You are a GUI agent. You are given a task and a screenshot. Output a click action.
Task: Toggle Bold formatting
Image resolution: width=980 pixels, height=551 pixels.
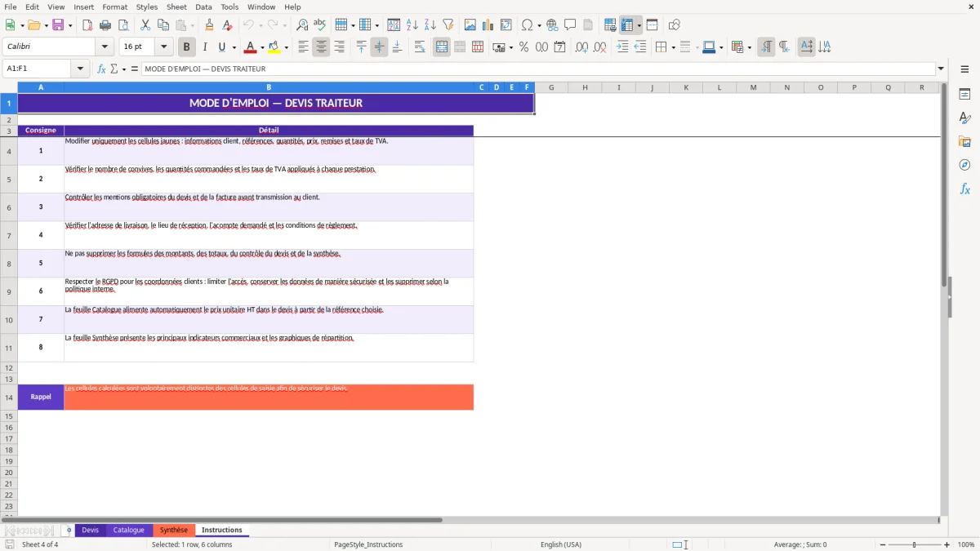tap(187, 47)
